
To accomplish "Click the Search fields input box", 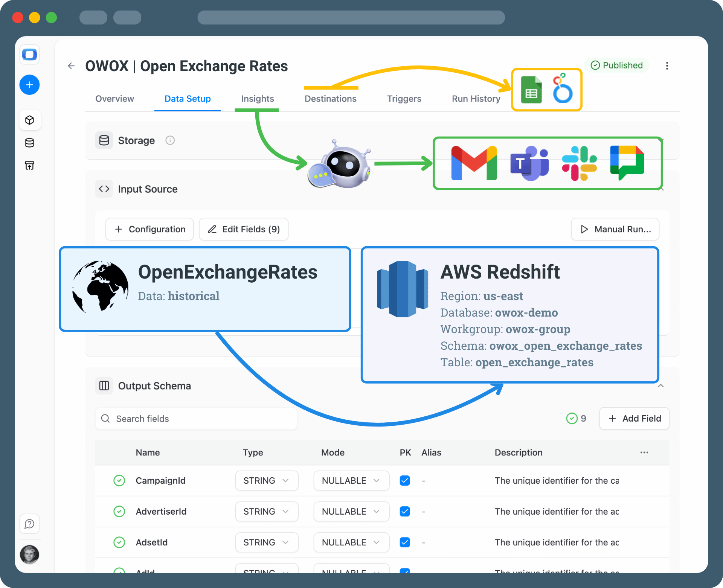I will pyautogui.click(x=196, y=419).
